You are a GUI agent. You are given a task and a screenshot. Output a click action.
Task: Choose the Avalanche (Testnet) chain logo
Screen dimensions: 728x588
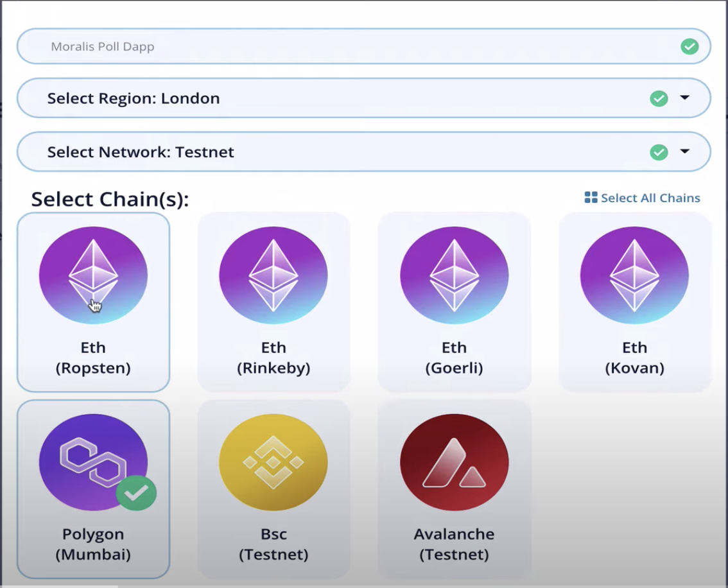[x=454, y=462]
